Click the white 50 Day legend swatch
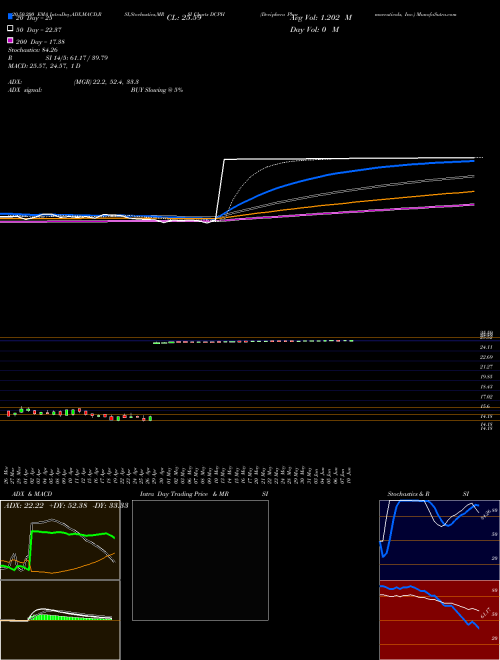Screen dimensions: 500x660 (x=11, y=29)
